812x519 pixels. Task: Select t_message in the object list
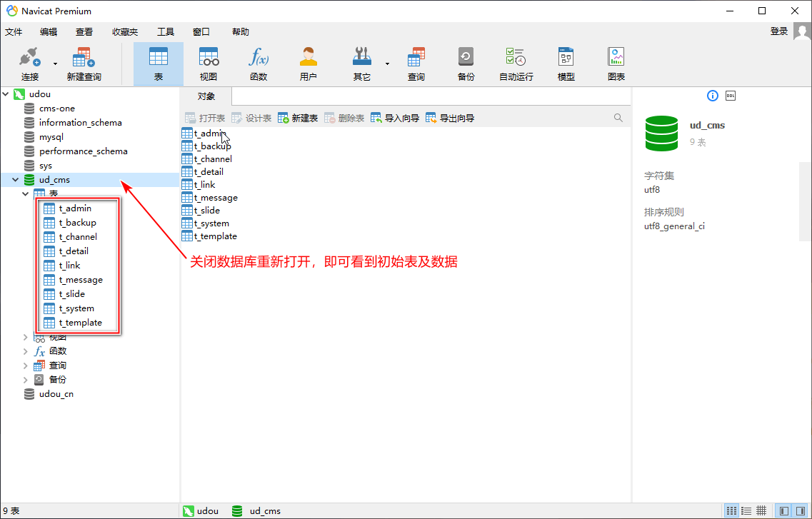pos(216,198)
